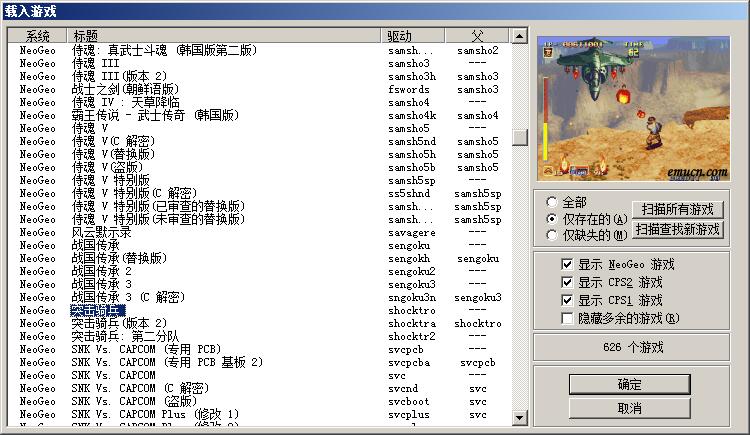750x435 pixels.
Task: Sort by the 标题 column header
Action: coord(224,36)
